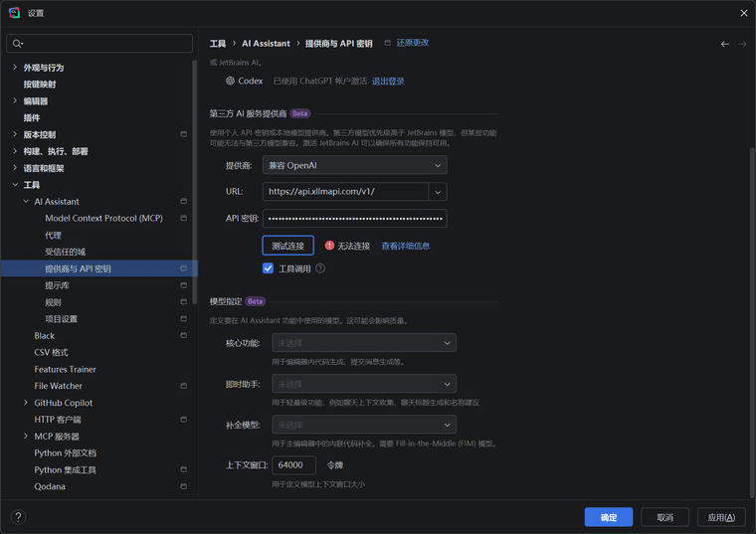This screenshot has height=534, width=756.
Task: Click 工具 in the breadcrumb
Action: click(218, 44)
